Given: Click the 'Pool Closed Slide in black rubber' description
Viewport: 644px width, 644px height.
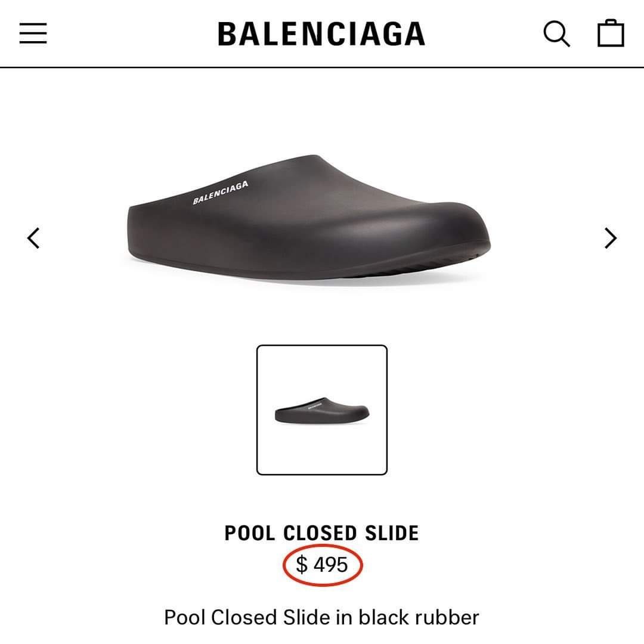Looking at the screenshot, I should tap(321, 617).
